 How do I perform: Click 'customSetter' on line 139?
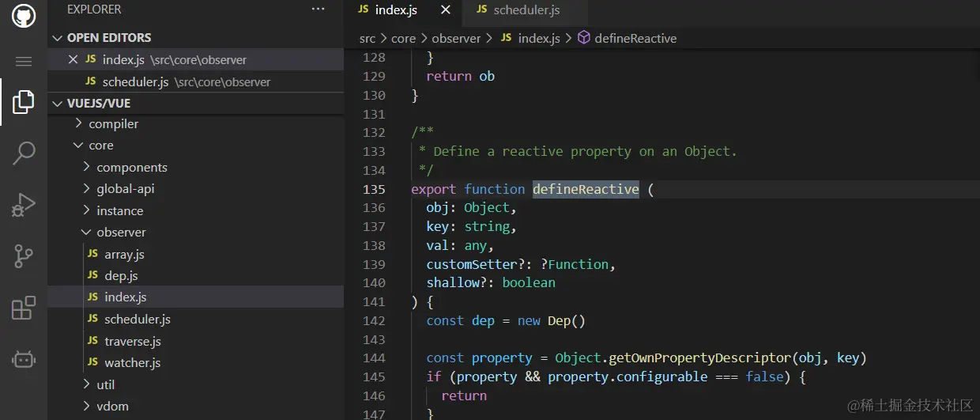click(471, 264)
